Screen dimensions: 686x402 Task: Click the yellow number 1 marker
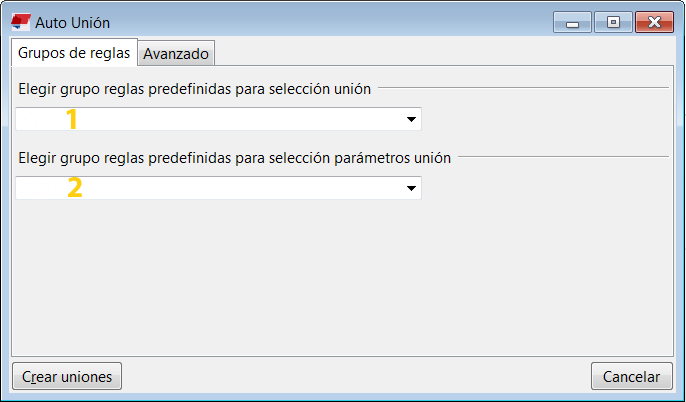coord(71,119)
